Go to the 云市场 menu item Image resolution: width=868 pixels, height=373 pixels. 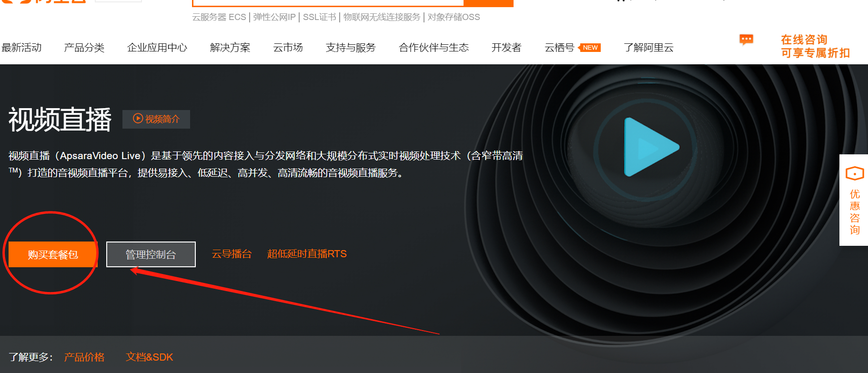click(288, 48)
